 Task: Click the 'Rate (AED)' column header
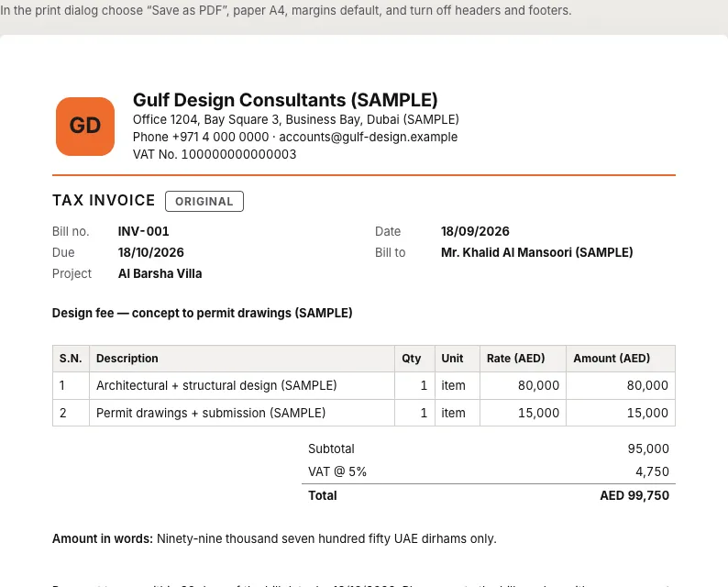pyautogui.click(x=523, y=359)
